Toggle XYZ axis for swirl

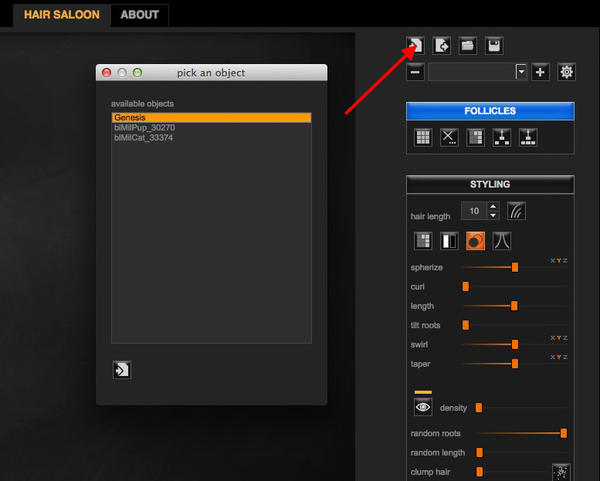559,338
